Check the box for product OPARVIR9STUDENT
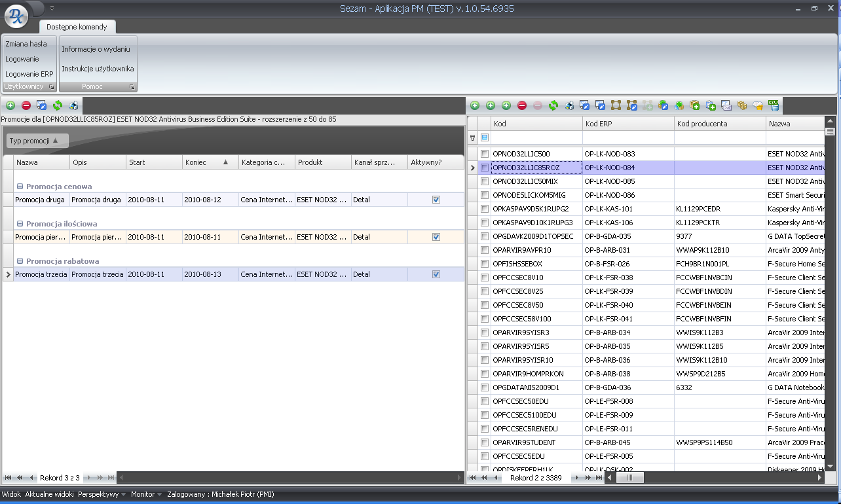This screenshot has height=504, width=841. click(485, 442)
